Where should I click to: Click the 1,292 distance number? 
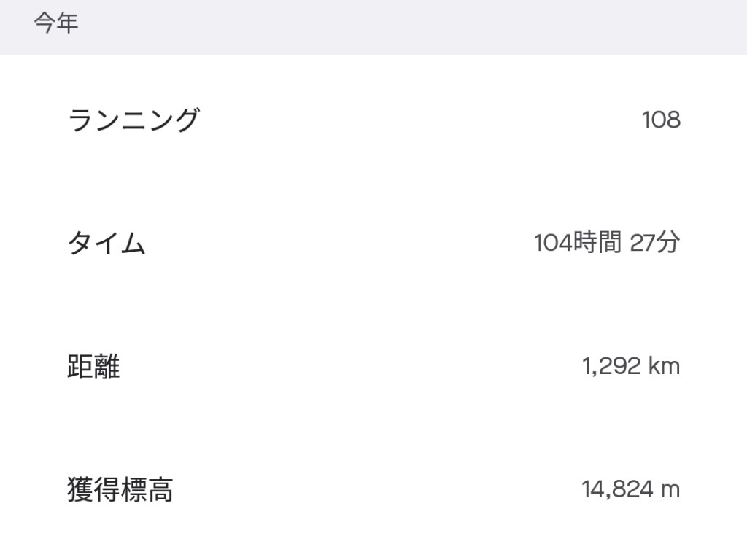611,366
